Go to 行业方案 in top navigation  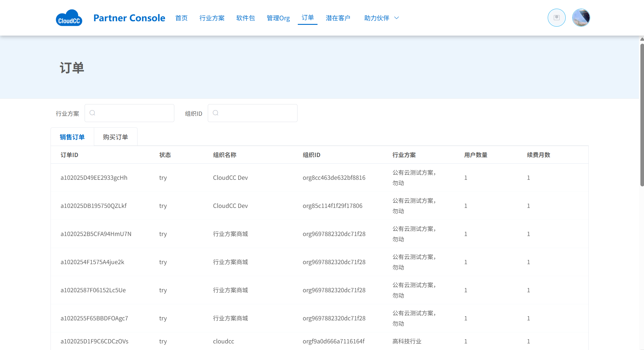[212, 18]
